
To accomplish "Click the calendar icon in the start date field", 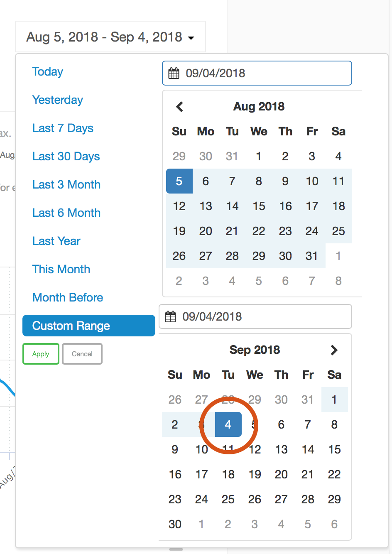I will 174,74.
